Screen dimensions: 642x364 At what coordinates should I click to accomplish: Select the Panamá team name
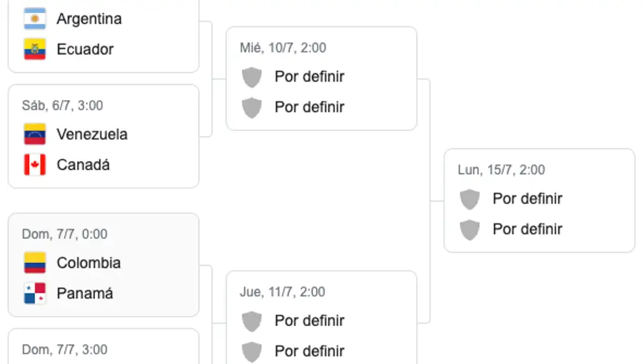[85, 293]
